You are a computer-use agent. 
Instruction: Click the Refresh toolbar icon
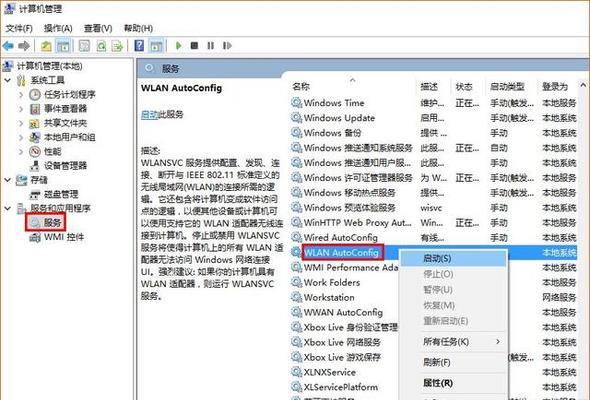pyautogui.click(x=101, y=46)
